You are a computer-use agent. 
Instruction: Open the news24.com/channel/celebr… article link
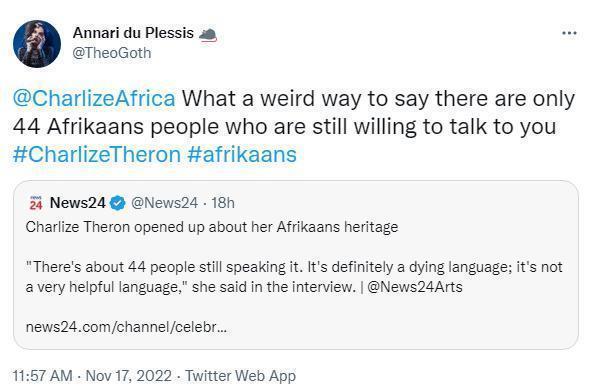coord(127,327)
